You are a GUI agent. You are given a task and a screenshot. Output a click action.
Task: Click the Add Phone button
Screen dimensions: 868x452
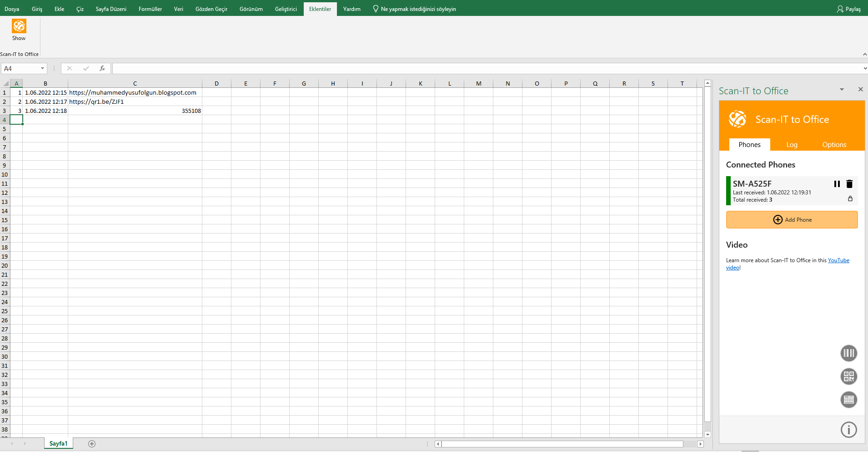click(792, 219)
